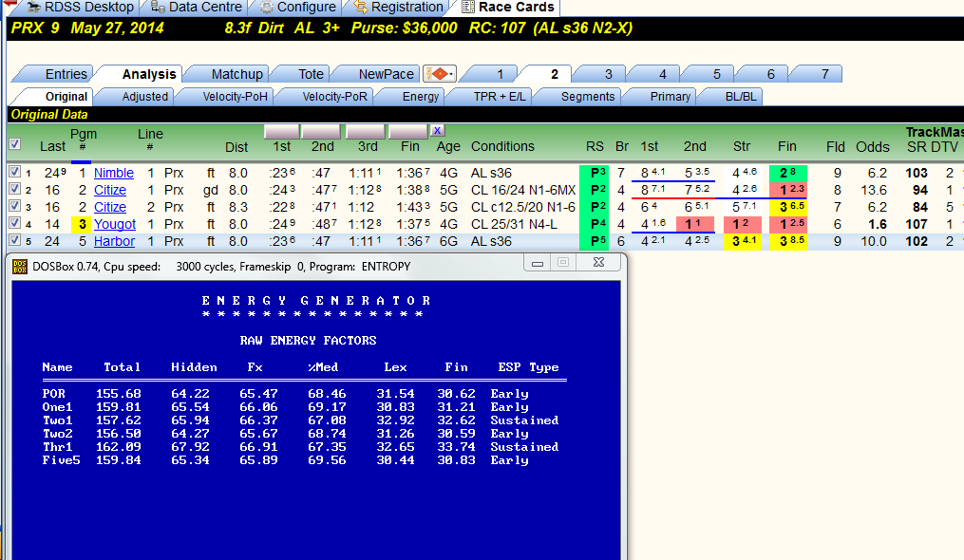Open the Yougot horse link
This screenshot has height=560, width=964.
115,224
